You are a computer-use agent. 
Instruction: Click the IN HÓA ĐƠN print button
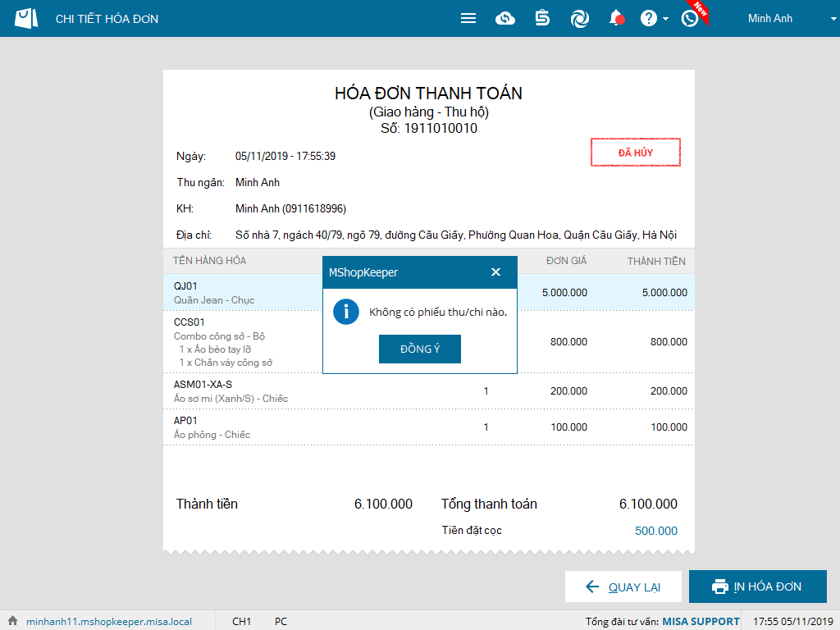[757, 587]
